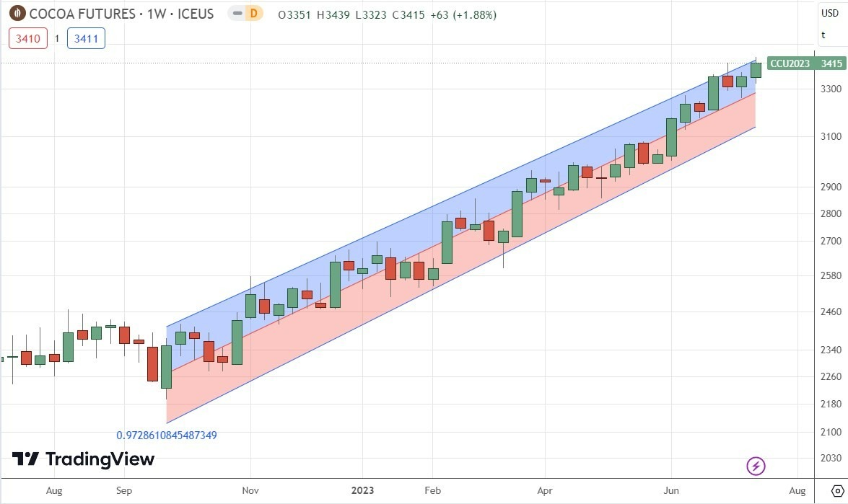Click the blue 3411 buy button
The image size is (848, 504).
86,38
